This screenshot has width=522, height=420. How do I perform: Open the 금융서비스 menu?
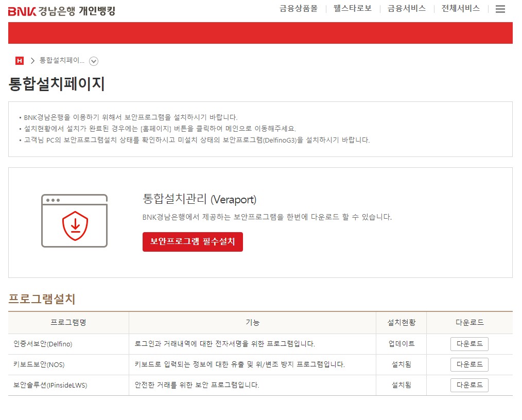407,8
